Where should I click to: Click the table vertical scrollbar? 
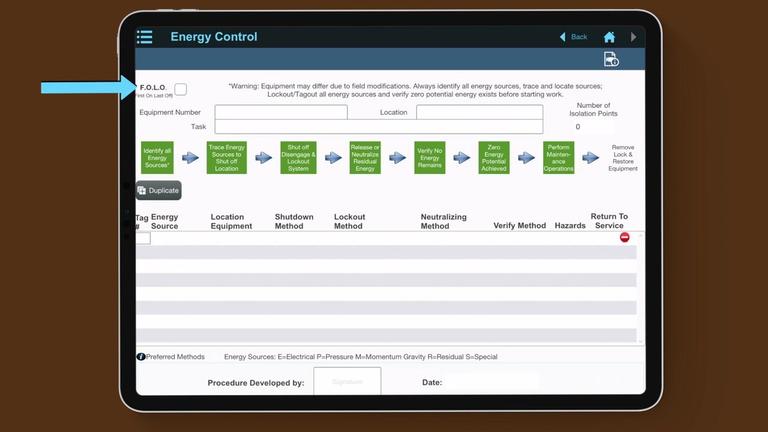(641, 288)
